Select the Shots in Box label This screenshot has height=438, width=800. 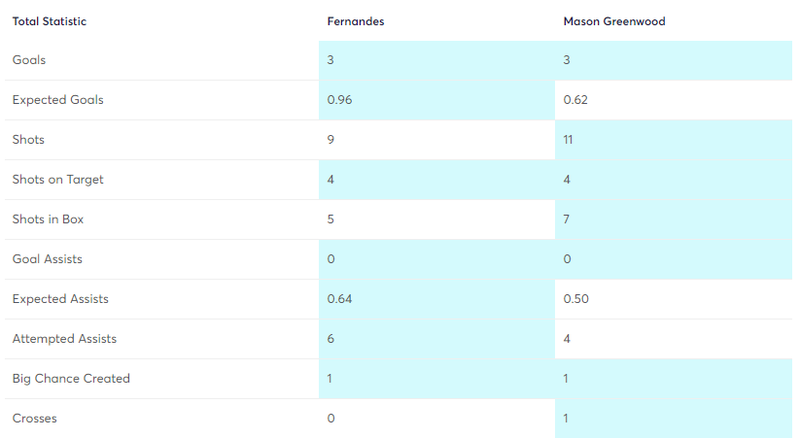[48, 219]
